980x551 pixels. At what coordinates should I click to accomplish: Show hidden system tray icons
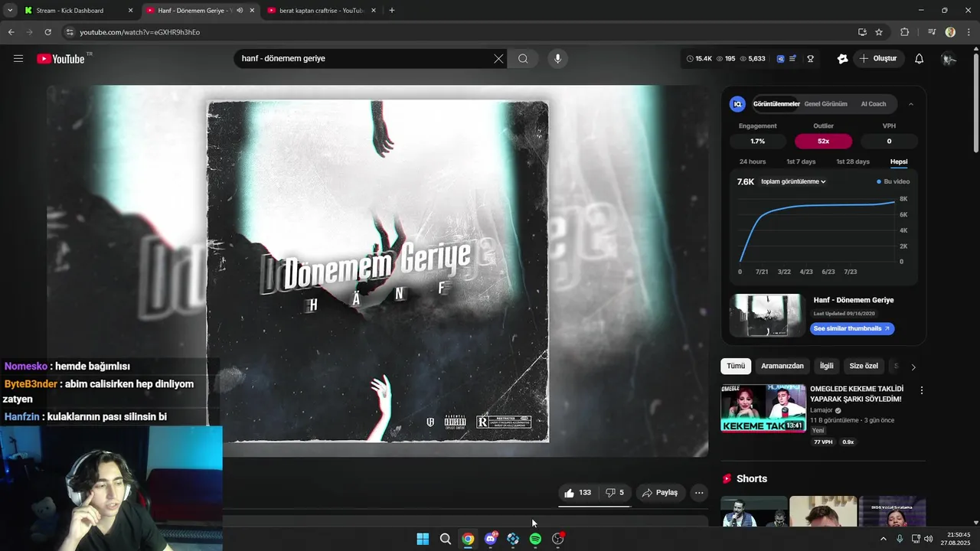[883, 539]
